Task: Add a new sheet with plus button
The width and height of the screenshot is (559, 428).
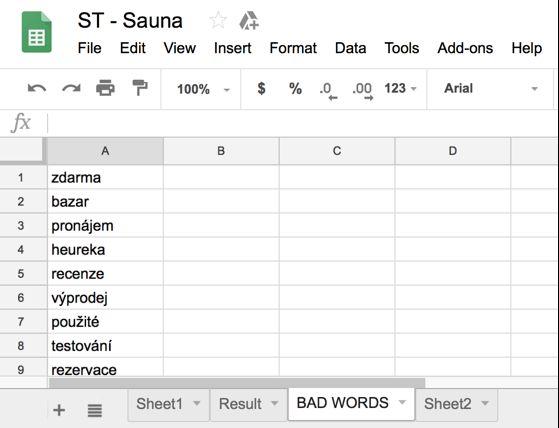Action: 59,410
